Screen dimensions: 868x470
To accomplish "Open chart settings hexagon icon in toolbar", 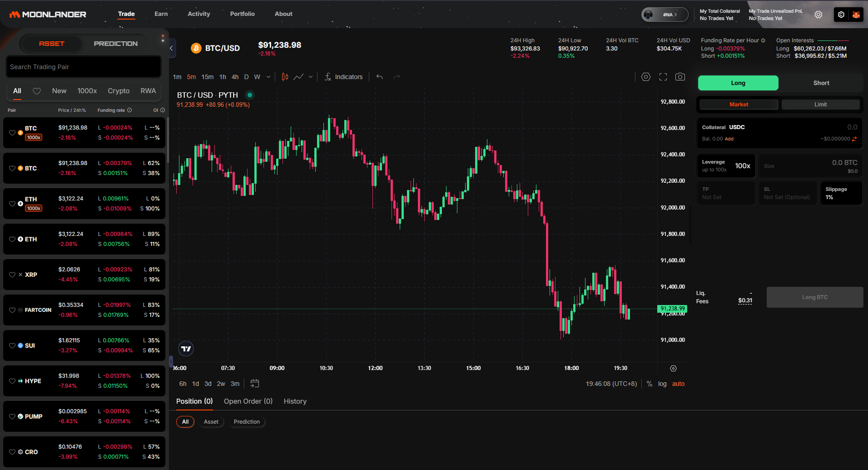I will (645, 77).
